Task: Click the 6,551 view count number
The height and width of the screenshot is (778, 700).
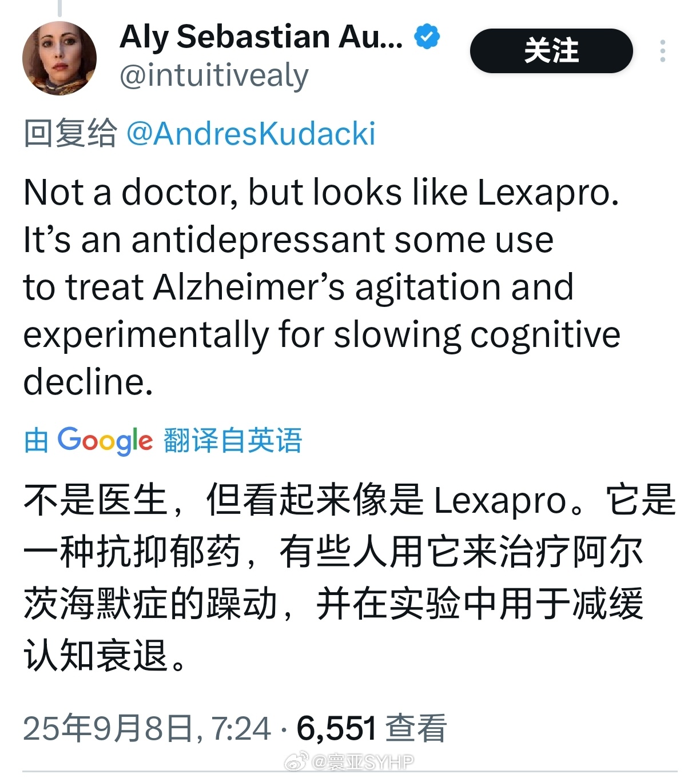Action: [337, 728]
